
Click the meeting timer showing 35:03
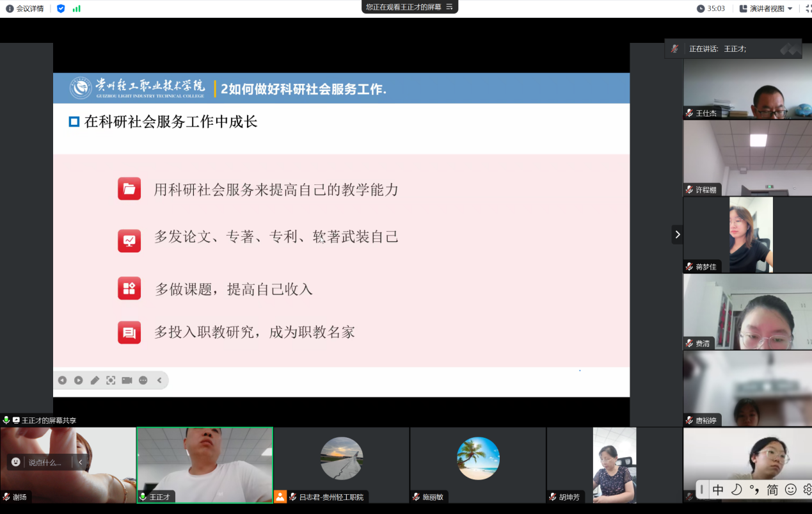click(x=711, y=8)
